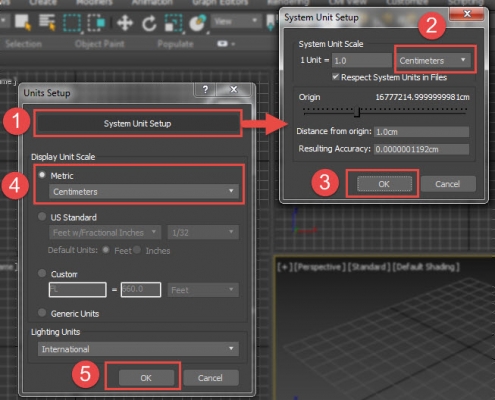Click the help question mark in Units Setup
The width and height of the screenshot is (495, 400).
[x=205, y=89]
